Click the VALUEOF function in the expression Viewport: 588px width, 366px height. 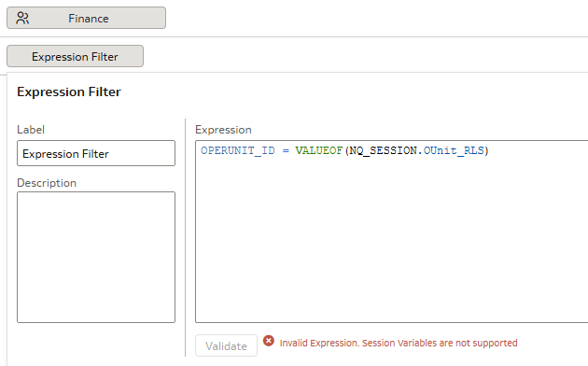(319, 150)
